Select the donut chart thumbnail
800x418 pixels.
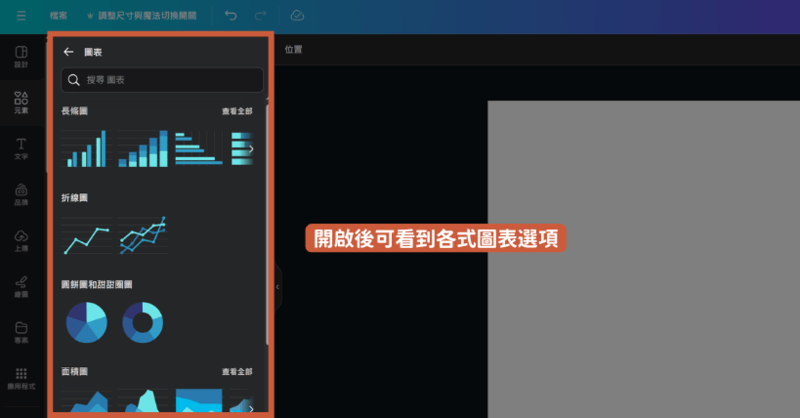(x=142, y=322)
